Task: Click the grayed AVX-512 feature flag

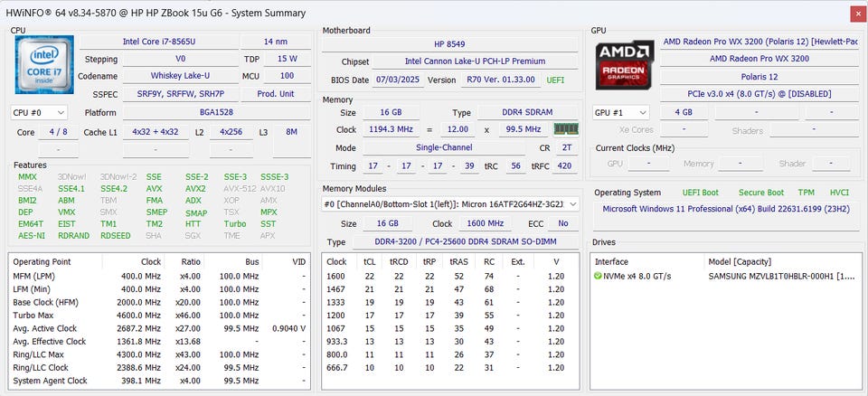Action: point(240,188)
